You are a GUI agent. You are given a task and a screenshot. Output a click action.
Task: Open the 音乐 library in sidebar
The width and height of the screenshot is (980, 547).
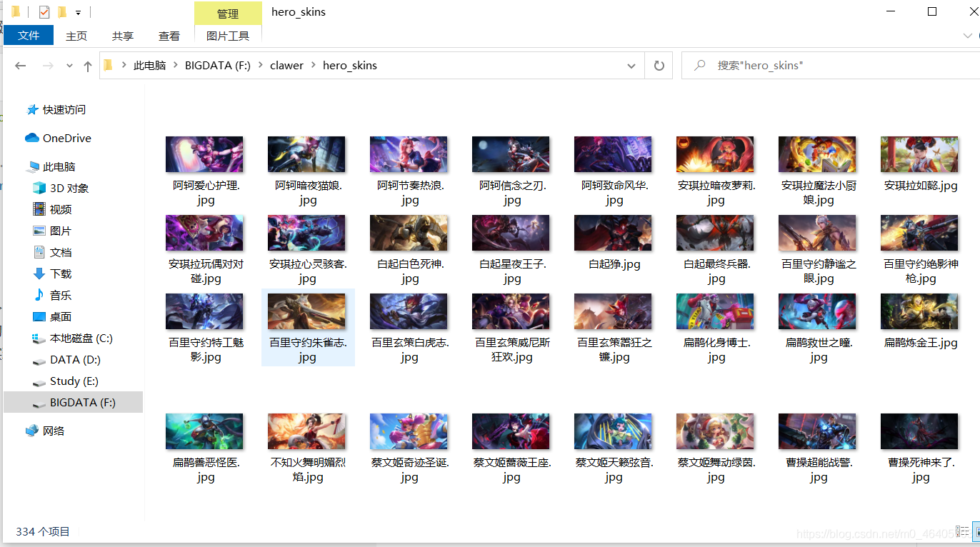coord(52,295)
